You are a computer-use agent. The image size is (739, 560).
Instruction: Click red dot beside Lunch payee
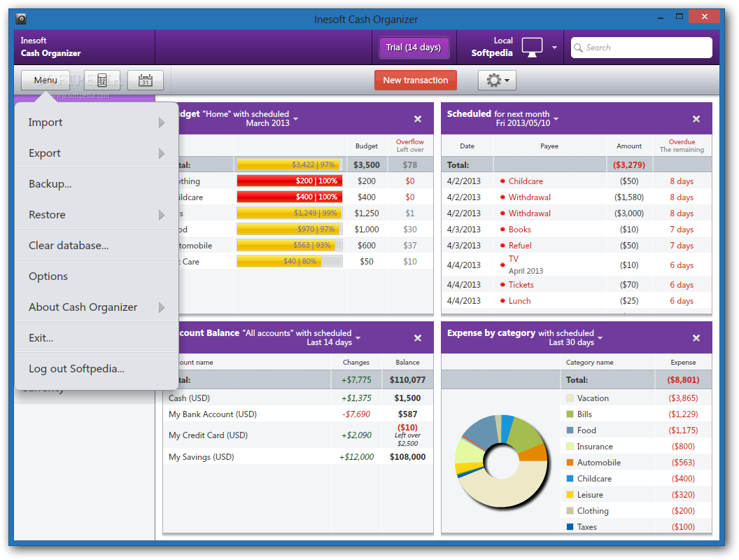click(502, 301)
